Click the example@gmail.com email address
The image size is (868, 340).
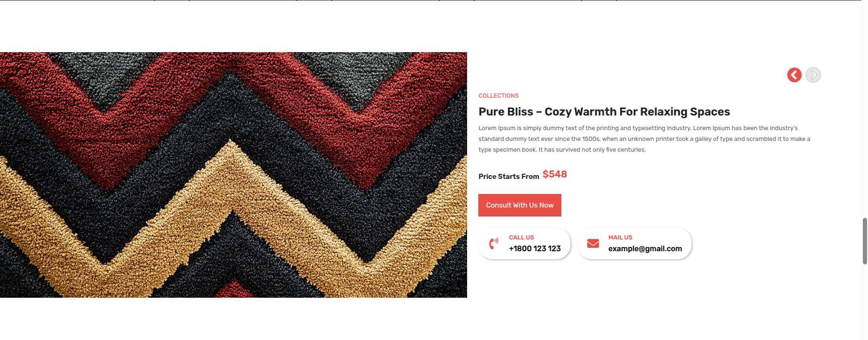coord(645,248)
